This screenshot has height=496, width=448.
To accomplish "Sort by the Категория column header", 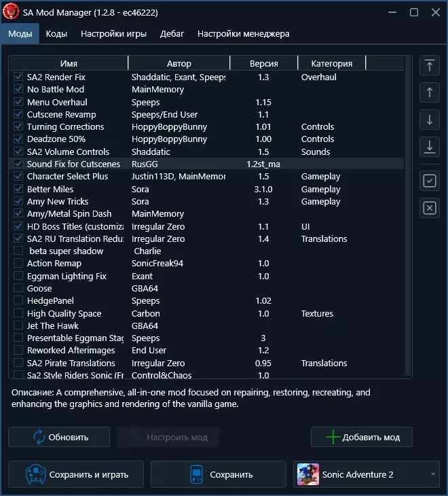I will pyautogui.click(x=331, y=64).
